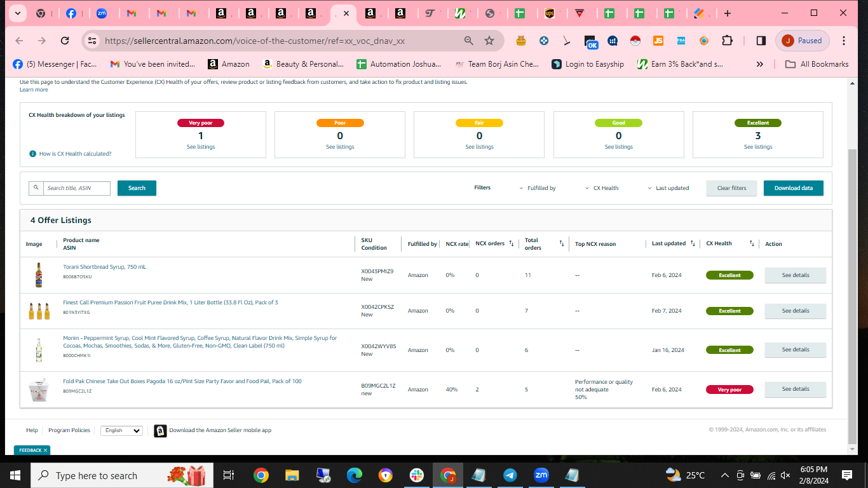View site information icon in the address bar
The image size is (868, 488).
point(92,41)
